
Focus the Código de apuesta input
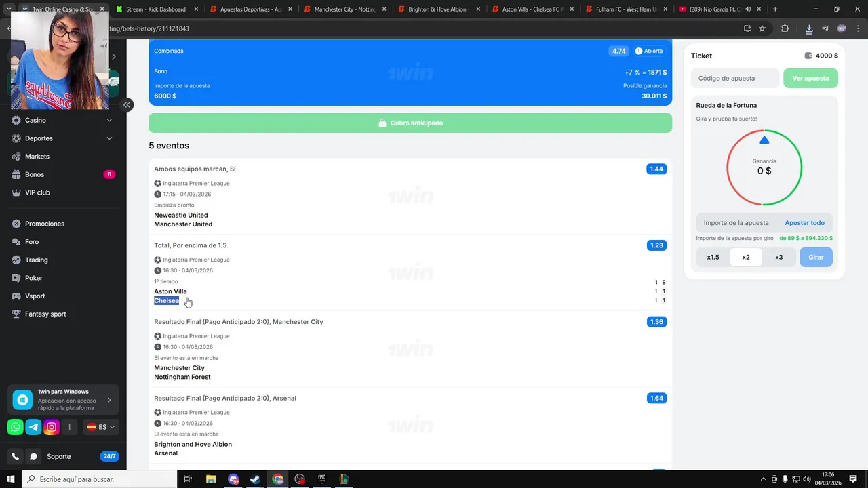[x=735, y=78]
